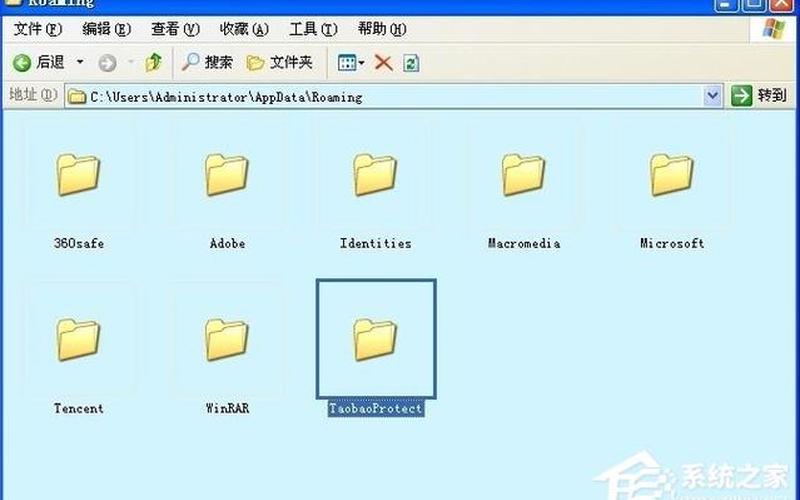Select the WinRAR folder icon
Image resolution: width=800 pixels, height=500 pixels.
pos(227,340)
